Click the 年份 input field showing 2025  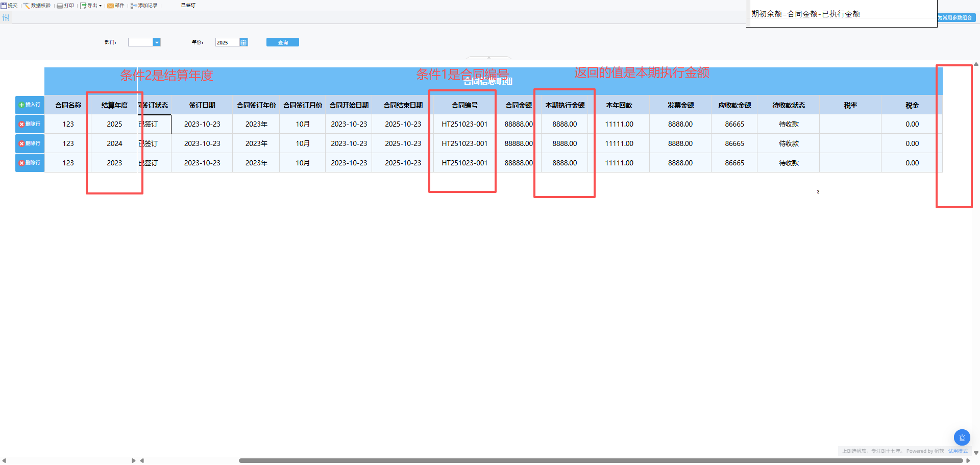pyautogui.click(x=227, y=42)
